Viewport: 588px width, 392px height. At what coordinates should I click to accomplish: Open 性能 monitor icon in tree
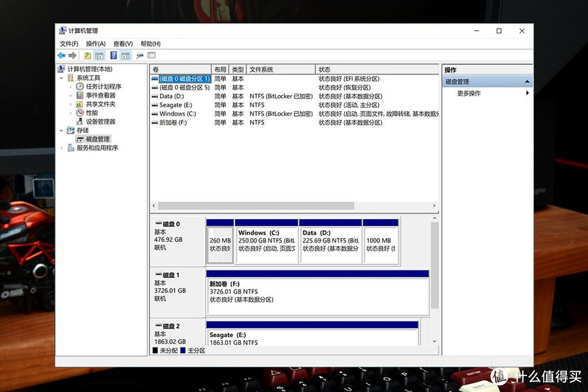(80, 113)
